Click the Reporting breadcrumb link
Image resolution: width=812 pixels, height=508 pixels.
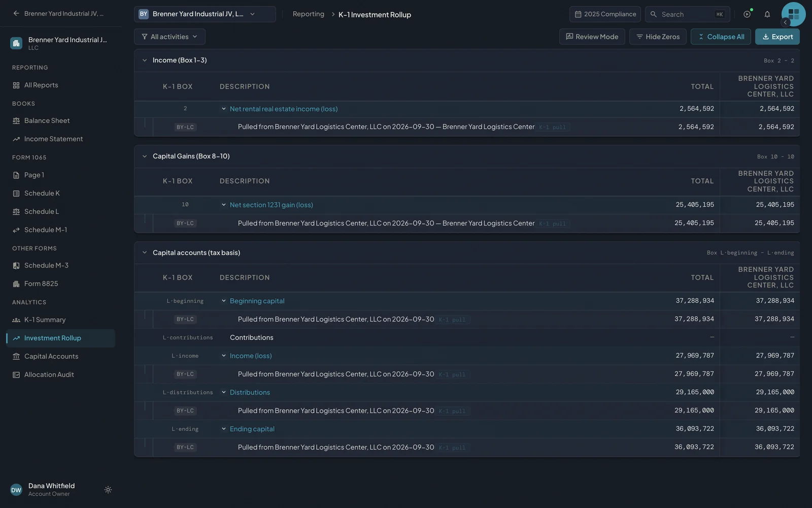tap(309, 14)
